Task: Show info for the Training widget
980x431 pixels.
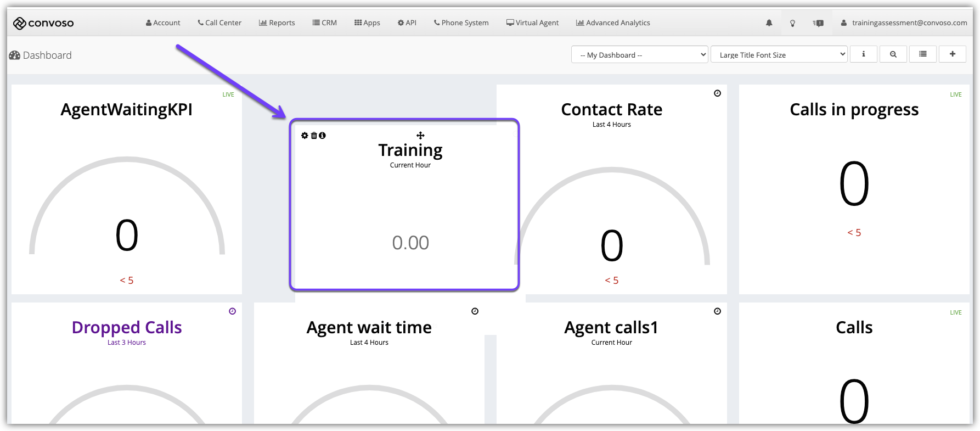Action: tap(323, 136)
